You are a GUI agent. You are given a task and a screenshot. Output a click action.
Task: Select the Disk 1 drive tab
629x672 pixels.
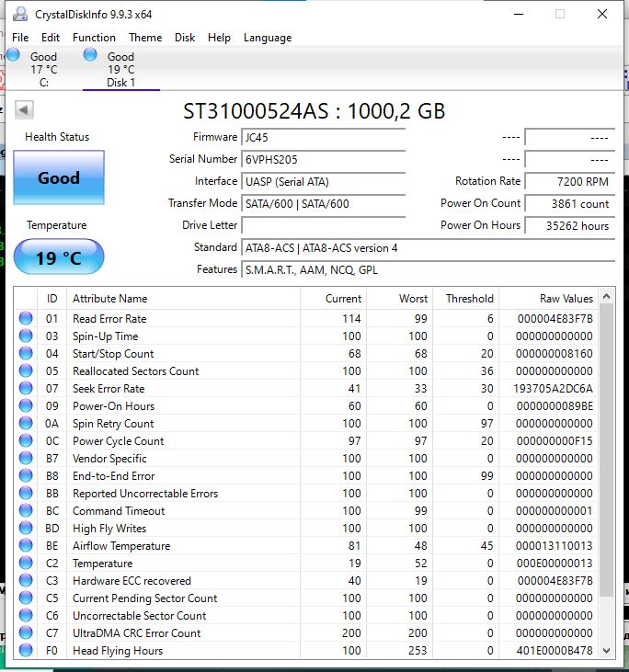(120, 69)
